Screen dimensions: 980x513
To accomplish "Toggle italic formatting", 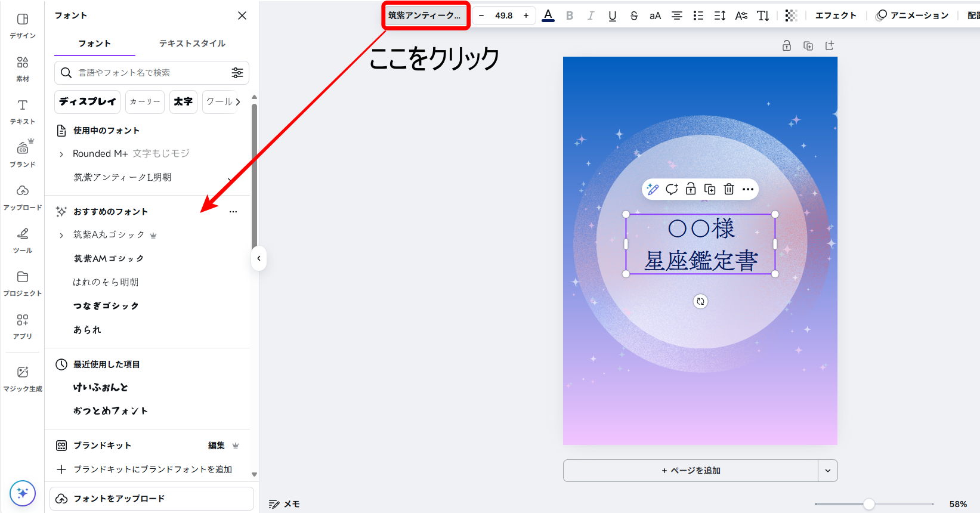I will [x=591, y=16].
